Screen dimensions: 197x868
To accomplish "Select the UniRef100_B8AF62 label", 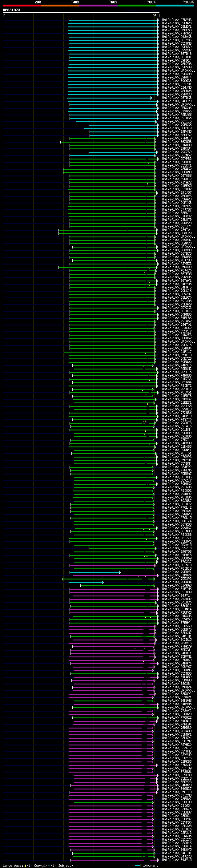I will coord(177,135).
